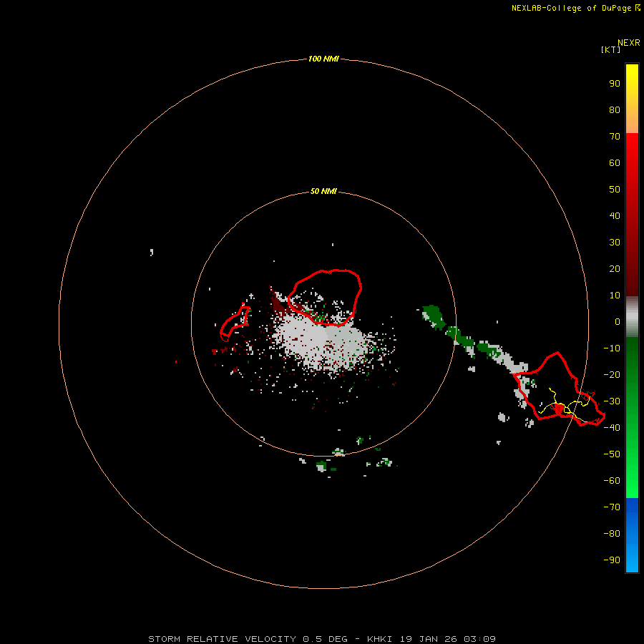Click the small red-outlined island at the left
Viewport: 644px width, 644px height.
click(x=235, y=323)
